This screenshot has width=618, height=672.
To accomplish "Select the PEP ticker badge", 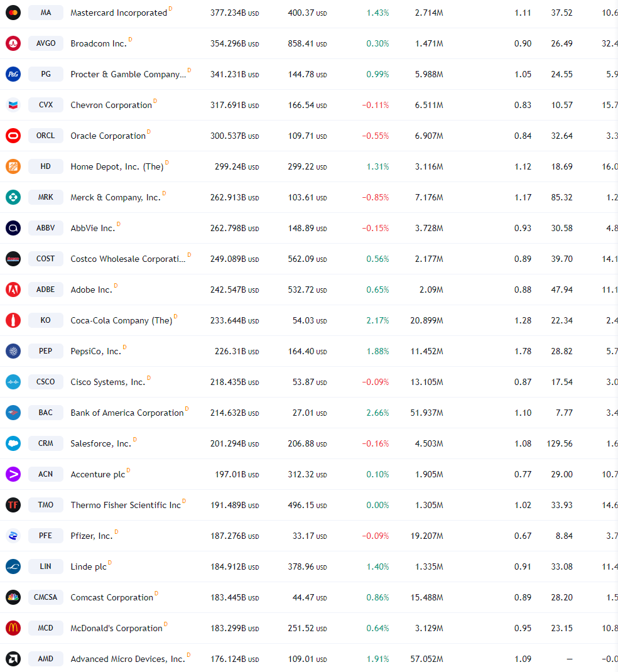I will click(45, 351).
